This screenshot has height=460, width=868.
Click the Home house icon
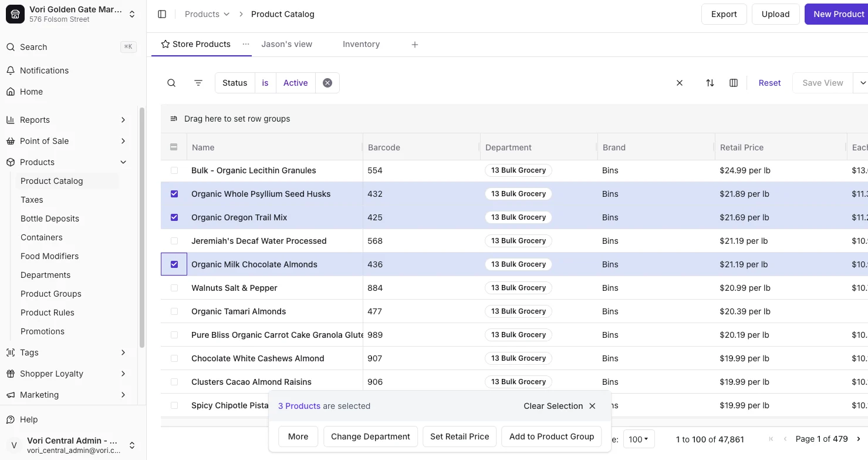(x=11, y=92)
